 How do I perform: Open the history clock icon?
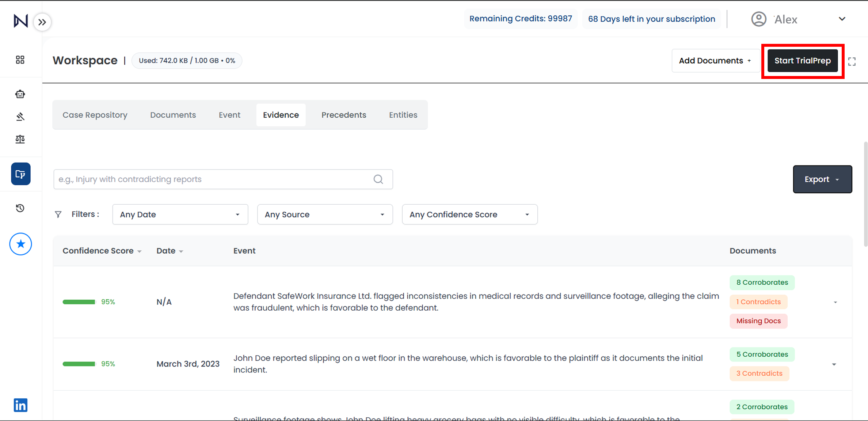[x=20, y=208]
